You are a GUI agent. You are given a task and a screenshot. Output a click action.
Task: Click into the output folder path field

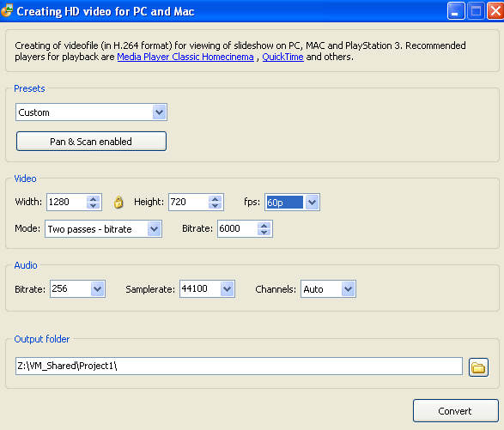point(239,366)
